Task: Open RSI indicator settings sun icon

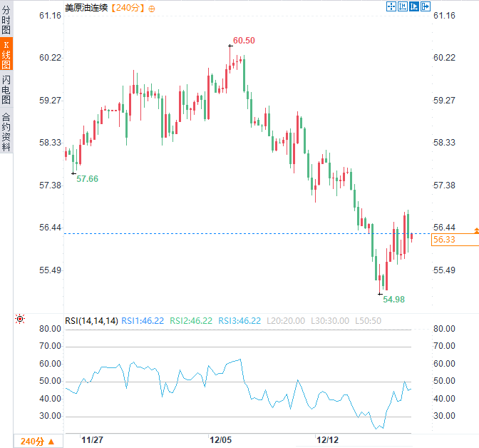Action: (x=20, y=320)
